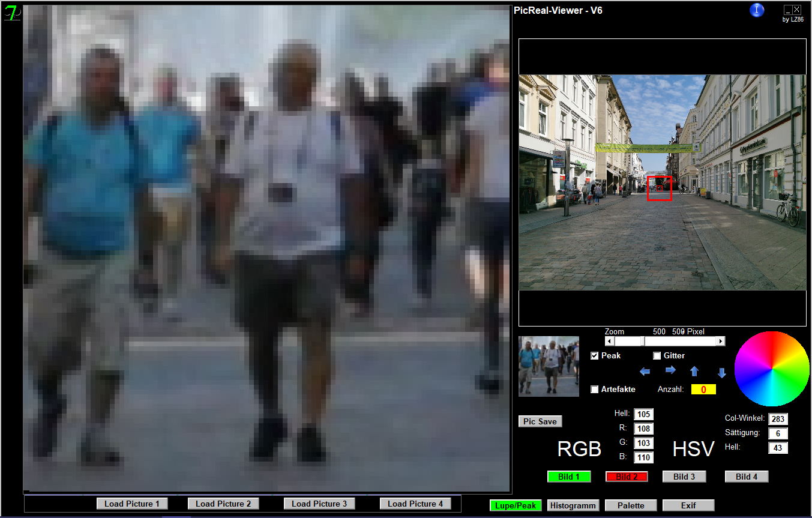
Task: Move selection down with blue arrow
Action: [x=722, y=373]
